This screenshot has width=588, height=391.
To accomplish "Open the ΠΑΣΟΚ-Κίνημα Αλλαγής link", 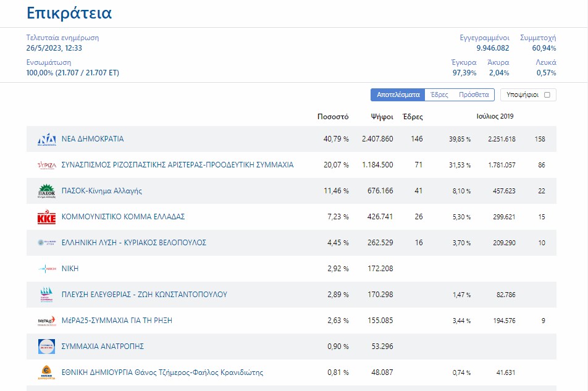I will coord(102,190).
